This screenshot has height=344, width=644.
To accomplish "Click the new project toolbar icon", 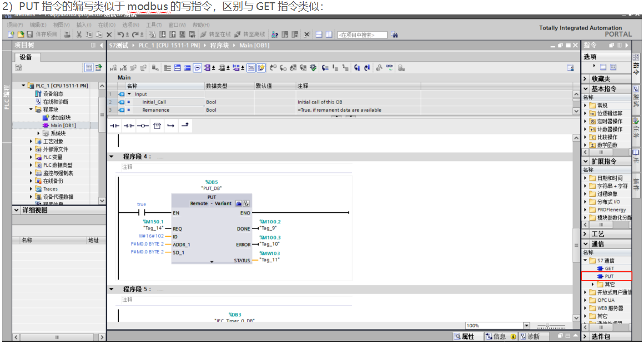I will click(x=11, y=34).
